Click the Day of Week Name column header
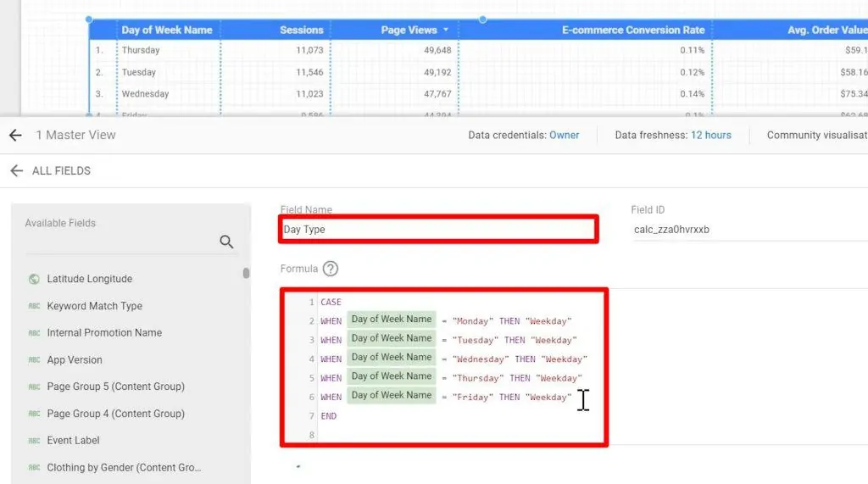The image size is (868, 484). pos(166,30)
